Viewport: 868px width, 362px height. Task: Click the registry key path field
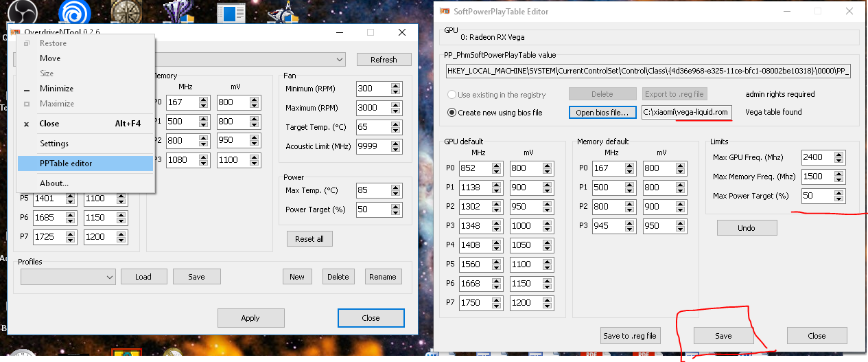(x=648, y=71)
